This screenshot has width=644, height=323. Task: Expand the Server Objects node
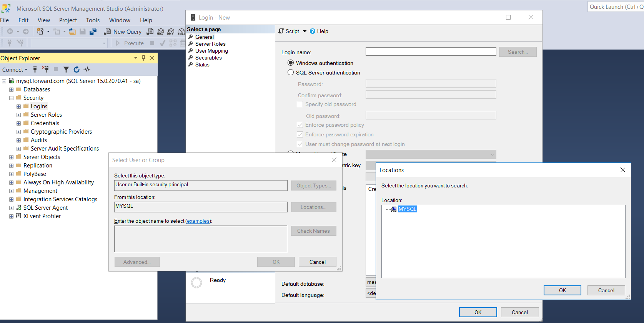[x=11, y=157]
